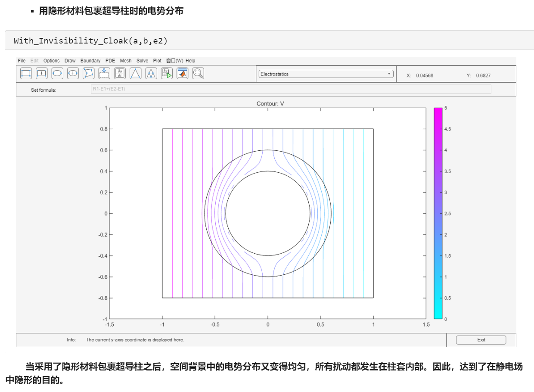The width and height of the screenshot is (534, 392).
Task: Click the contour colorbar
Action: [x=438, y=213]
